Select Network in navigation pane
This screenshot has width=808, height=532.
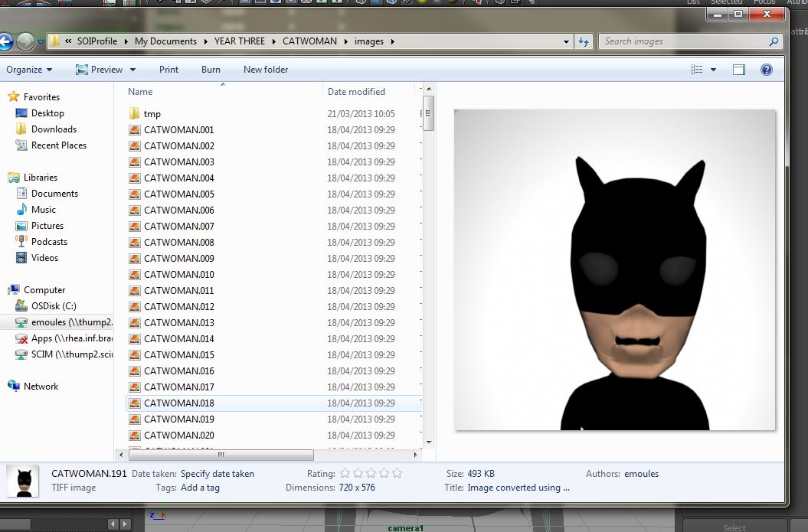coord(41,387)
